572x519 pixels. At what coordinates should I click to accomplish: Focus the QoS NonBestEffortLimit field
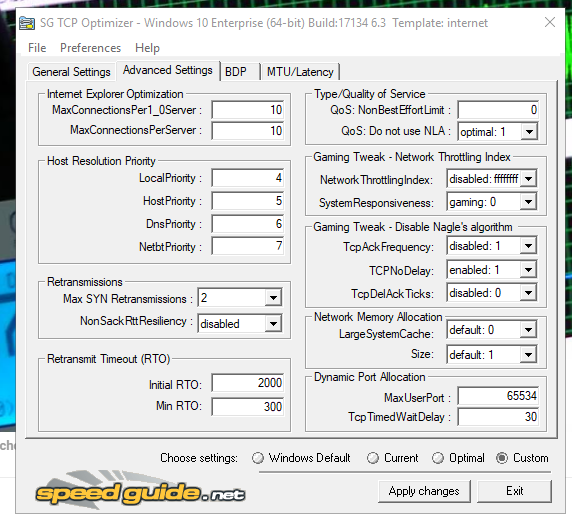pos(498,110)
